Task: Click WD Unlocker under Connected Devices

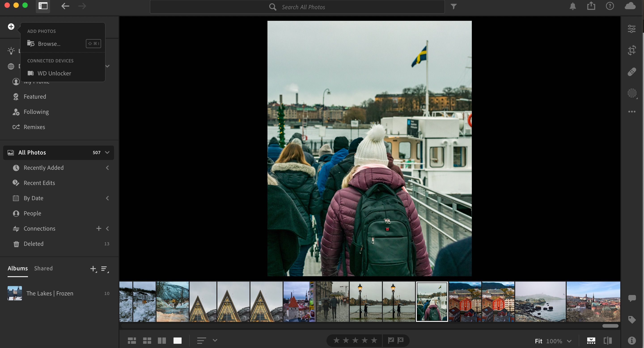Action: click(54, 73)
